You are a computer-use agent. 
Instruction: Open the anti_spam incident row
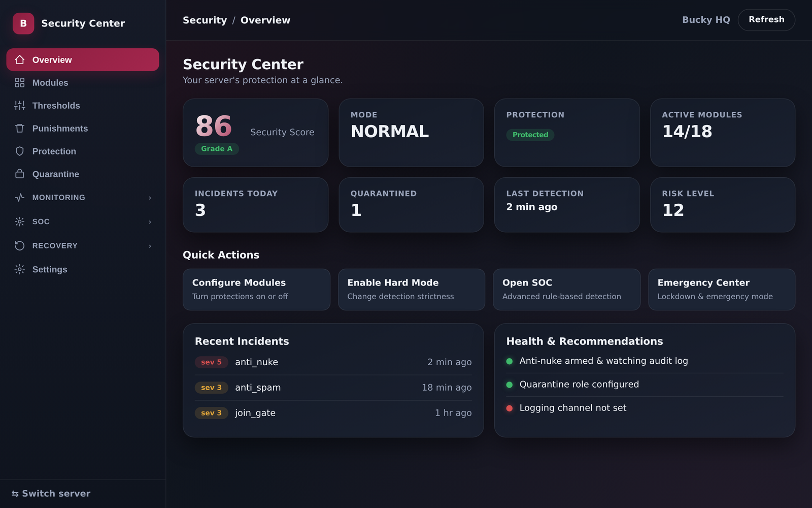(x=333, y=388)
